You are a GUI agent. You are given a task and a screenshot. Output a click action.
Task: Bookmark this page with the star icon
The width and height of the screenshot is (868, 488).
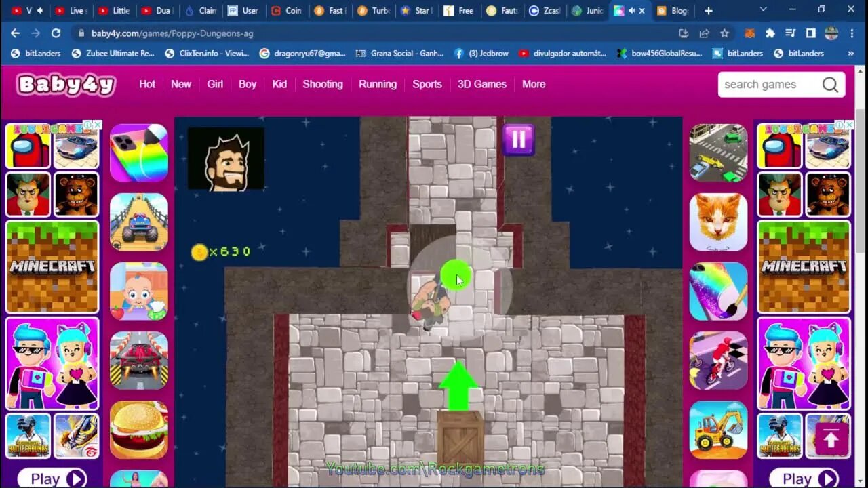pos(725,33)
